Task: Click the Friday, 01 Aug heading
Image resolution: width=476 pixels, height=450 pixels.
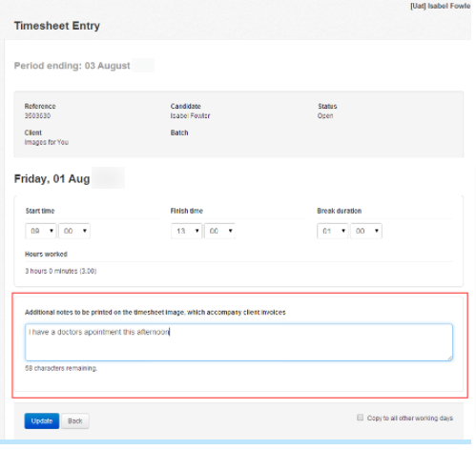Action: point(52,179)
